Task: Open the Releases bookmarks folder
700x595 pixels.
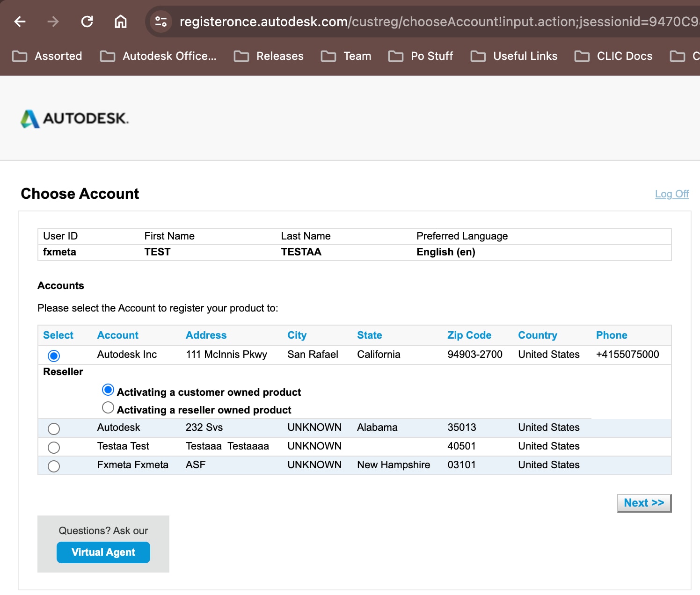Action: [269, 56]
